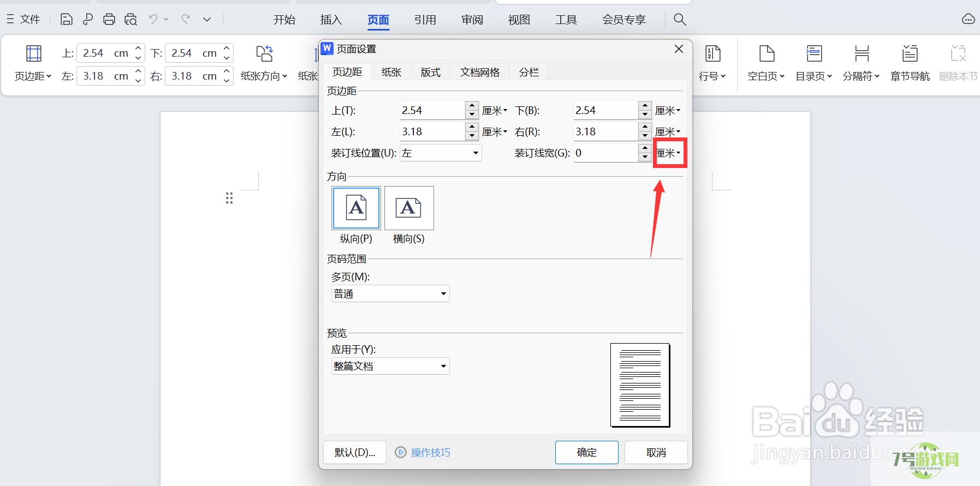
Task: Switch to the 开始 ribbon tab
Action: tap(284, 20)
